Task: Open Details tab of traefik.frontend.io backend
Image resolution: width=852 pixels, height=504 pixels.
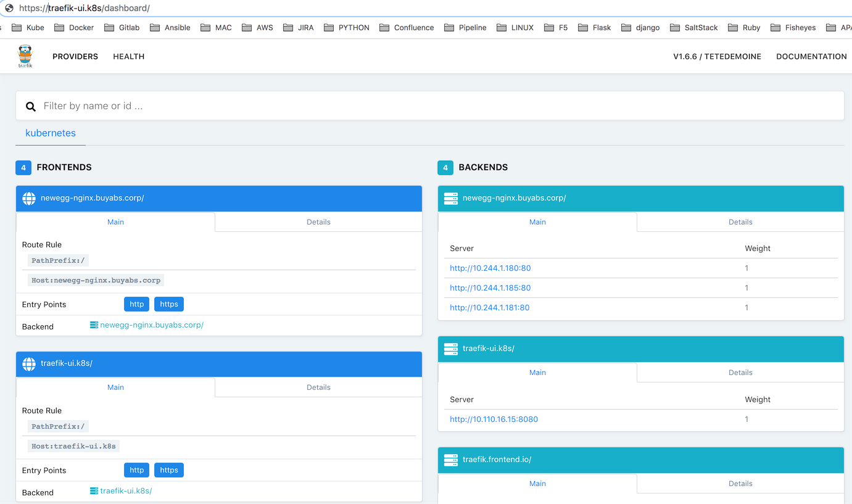Action: pyautogui.click(x=740, y=484)
